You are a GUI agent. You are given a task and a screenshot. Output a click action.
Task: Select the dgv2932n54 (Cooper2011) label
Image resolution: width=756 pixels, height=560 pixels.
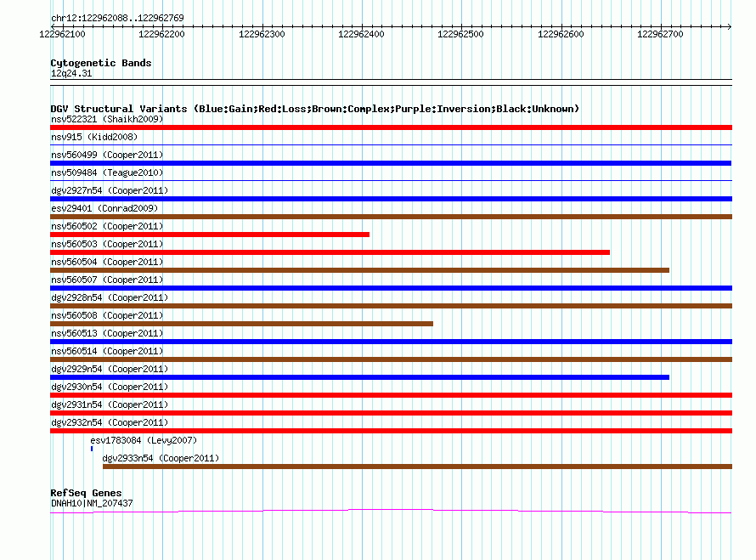click(110, 422)
